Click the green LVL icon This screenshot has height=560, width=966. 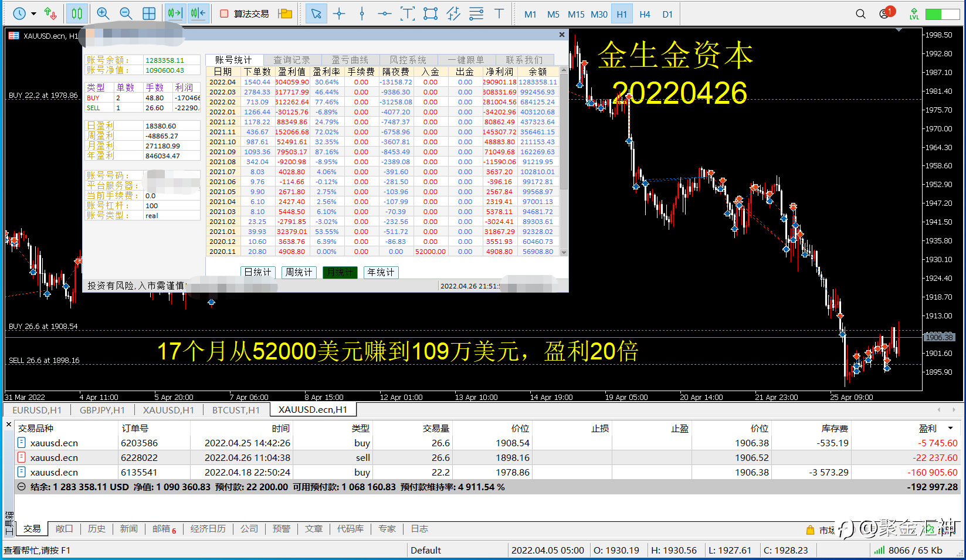tap(914, 13)
